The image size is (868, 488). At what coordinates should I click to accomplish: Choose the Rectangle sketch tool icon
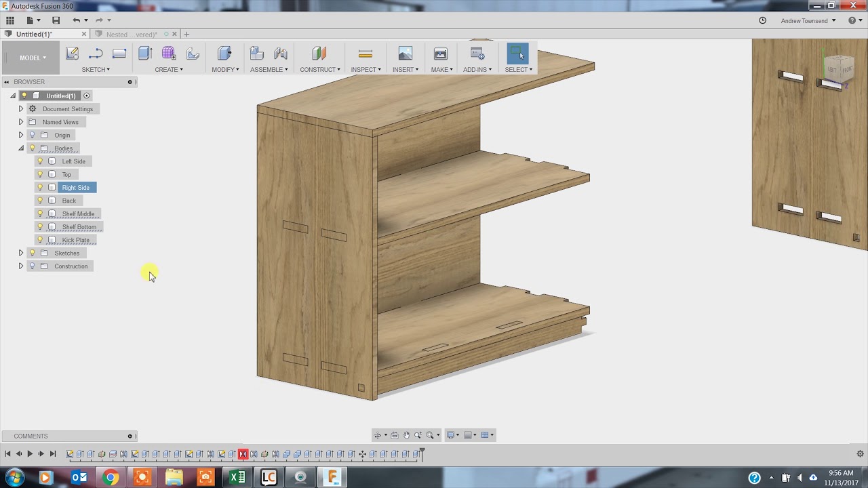pyautogui.click(x=119, y=54)
